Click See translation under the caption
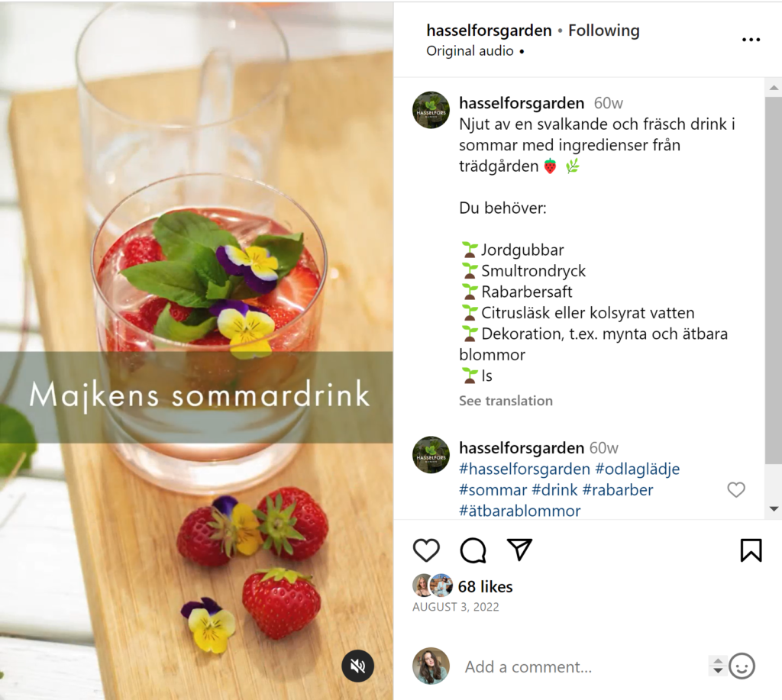 coord(506,401)
